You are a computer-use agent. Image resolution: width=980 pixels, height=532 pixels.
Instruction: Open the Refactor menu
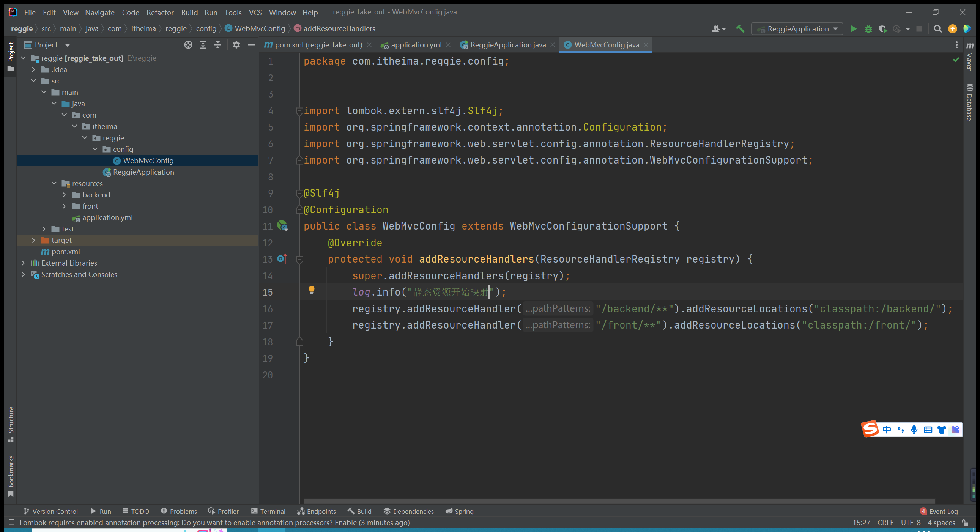click(160, 12)
